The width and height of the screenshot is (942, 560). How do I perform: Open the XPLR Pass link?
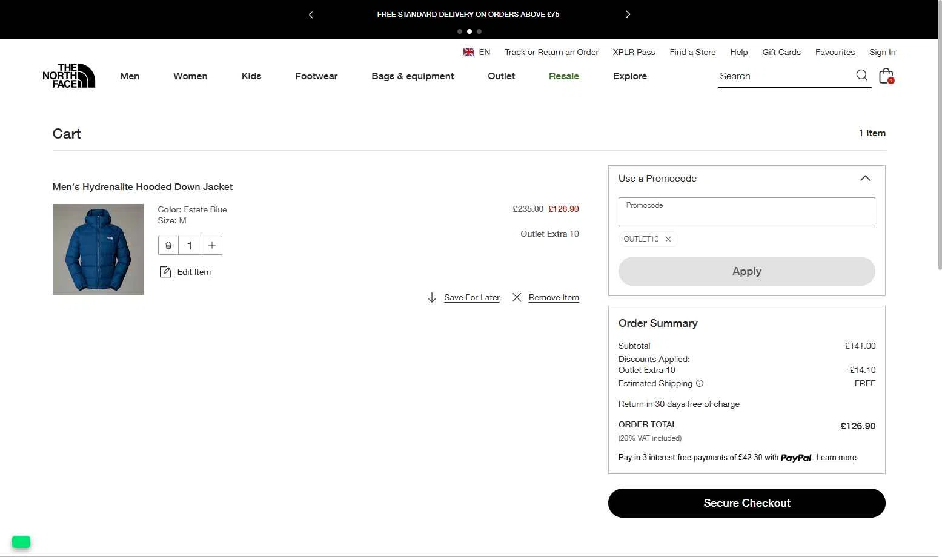tap(634, 52)
